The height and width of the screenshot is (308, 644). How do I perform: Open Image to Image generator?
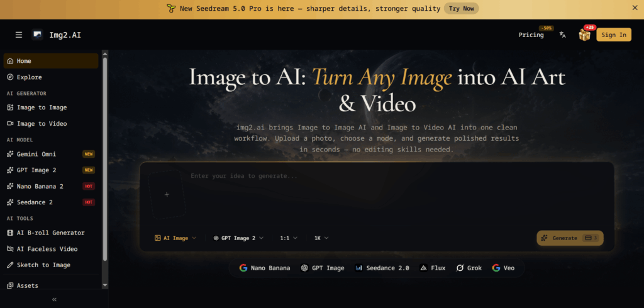(51, 107)
